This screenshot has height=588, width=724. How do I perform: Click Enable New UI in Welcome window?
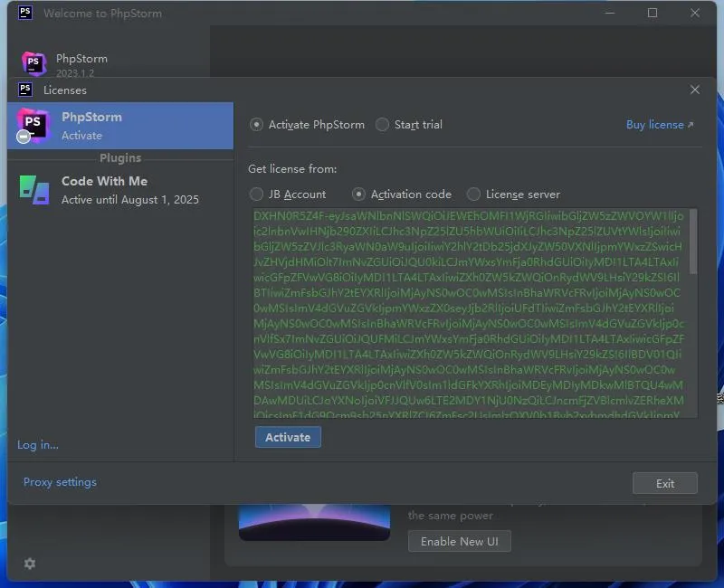click(460, 541)
